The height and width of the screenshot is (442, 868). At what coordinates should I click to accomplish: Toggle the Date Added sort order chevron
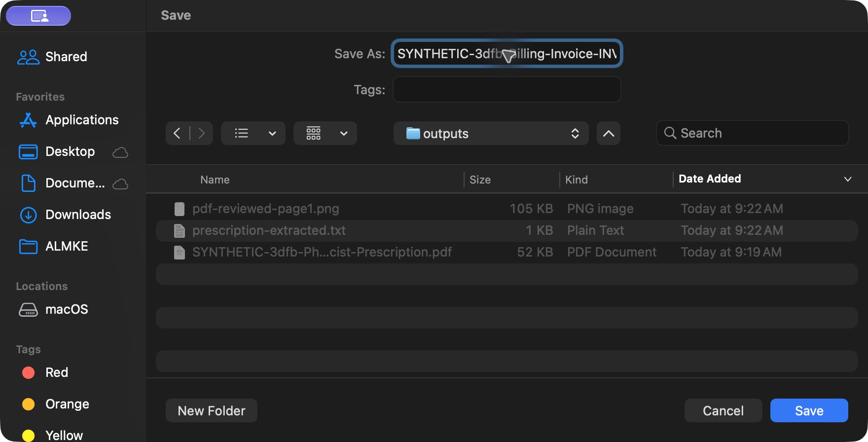[x=847, y=179]
